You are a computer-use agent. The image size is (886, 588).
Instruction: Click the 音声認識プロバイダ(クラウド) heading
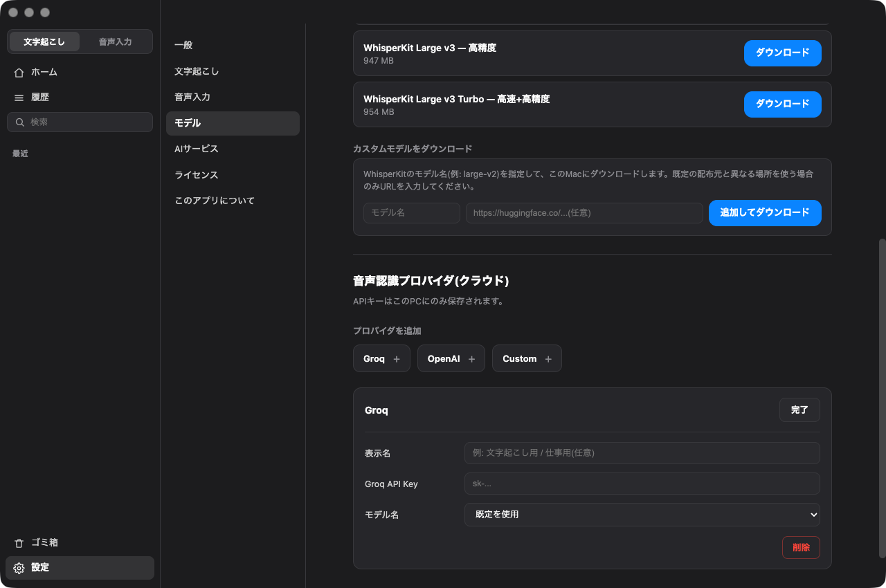click(431, 281)
